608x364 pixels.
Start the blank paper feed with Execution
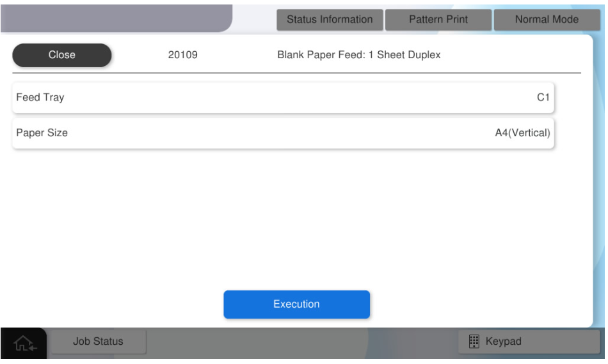pyautogui.click(x=296, y=305)
